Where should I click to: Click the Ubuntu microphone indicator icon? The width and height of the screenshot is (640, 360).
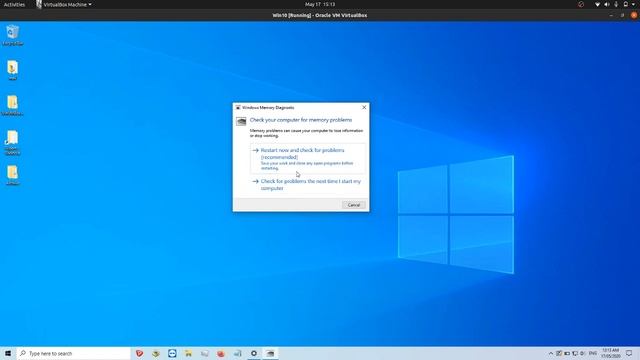click(616, 4)
